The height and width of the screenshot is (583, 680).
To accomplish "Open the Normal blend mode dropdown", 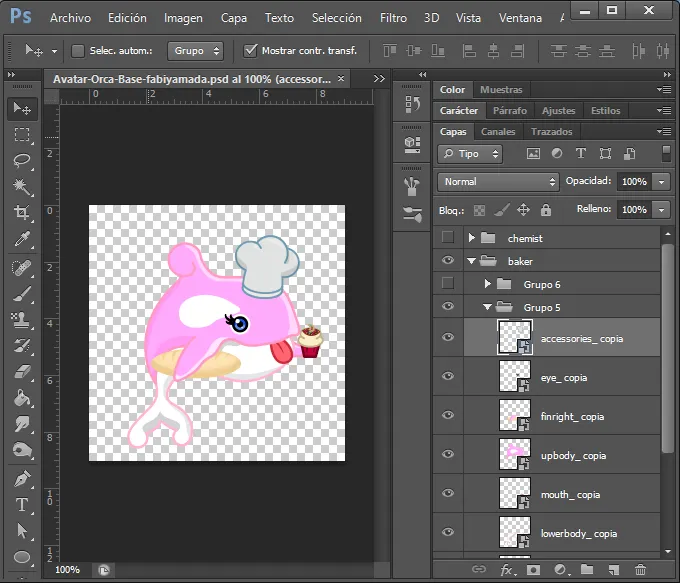I will (498, 182).
